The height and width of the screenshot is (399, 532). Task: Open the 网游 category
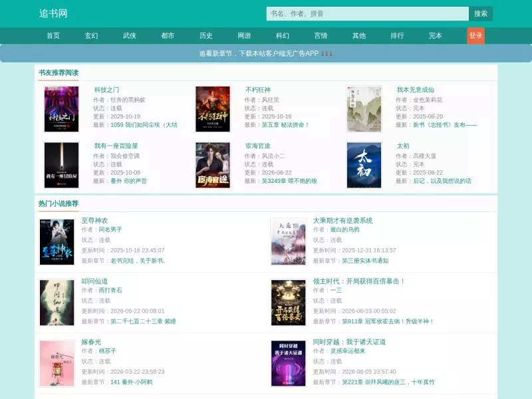coord(244,36)
